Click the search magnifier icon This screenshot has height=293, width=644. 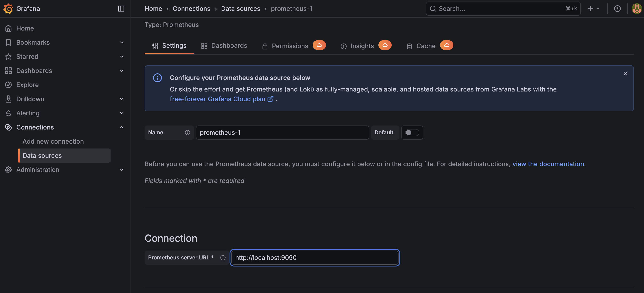point(433,9)
